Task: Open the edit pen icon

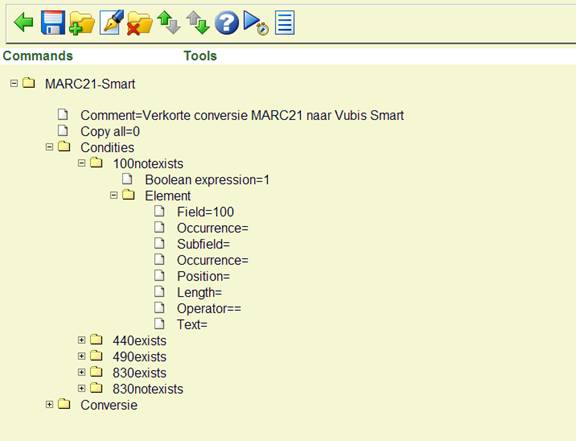Action: pos(111,22)
